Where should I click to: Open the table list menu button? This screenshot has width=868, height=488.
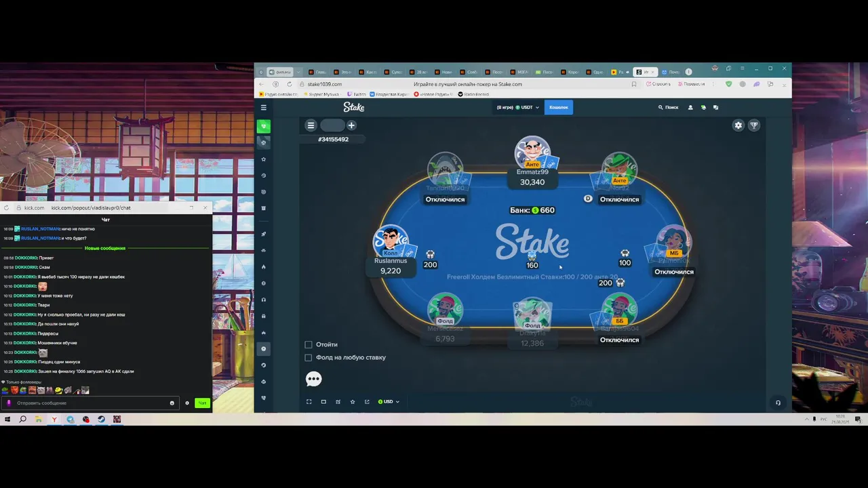pos(311,125)
